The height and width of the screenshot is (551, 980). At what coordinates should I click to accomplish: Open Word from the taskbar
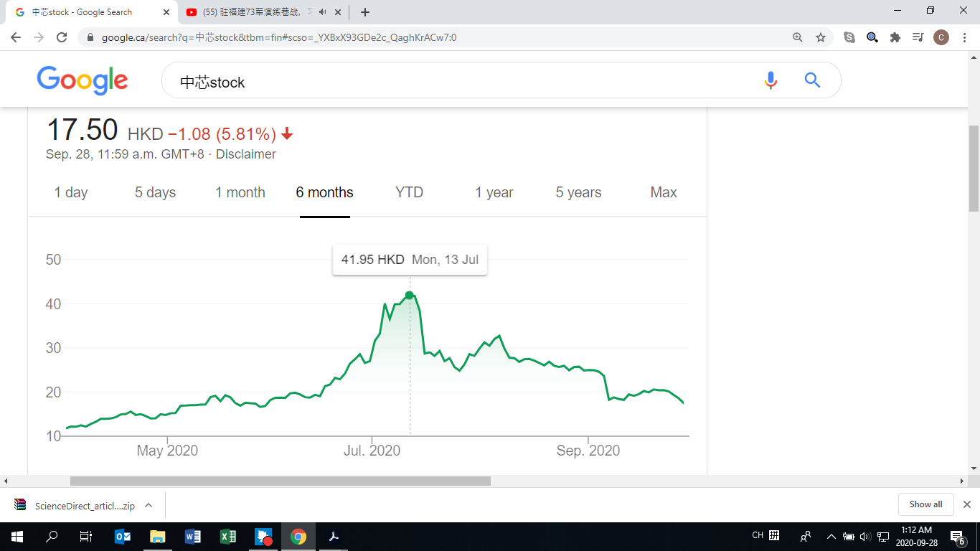coord(193,536)
